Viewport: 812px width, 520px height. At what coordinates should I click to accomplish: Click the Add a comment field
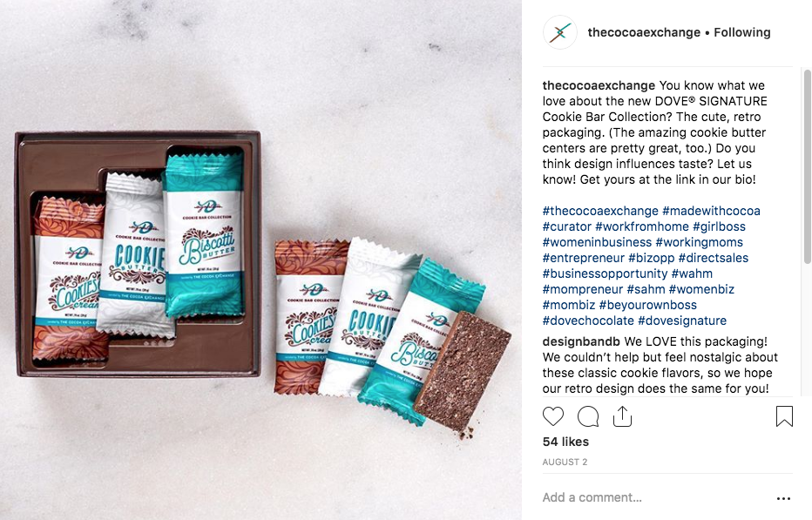[x=653, y=497]
